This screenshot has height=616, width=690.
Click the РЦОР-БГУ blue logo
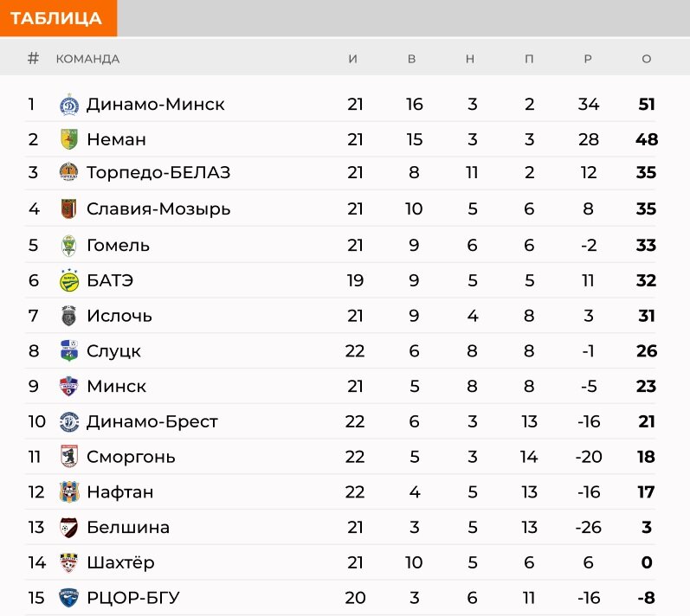click(x=69, y=598)
